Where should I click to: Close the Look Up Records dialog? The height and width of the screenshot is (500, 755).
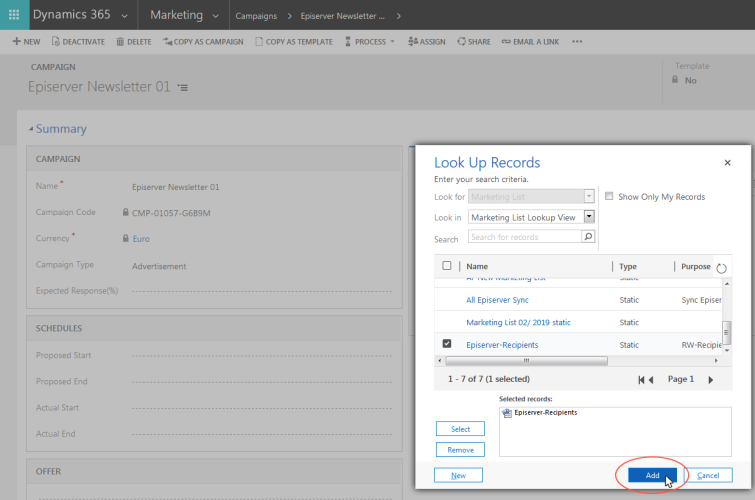[x=727, y=162]
